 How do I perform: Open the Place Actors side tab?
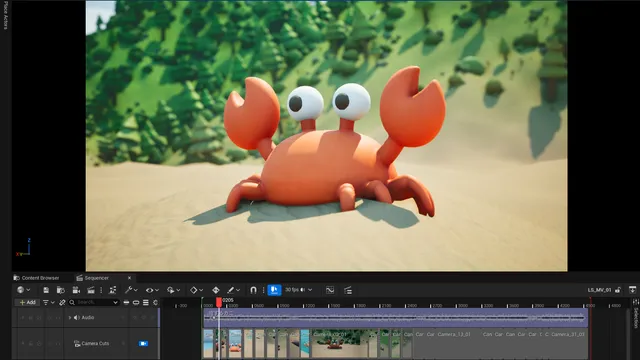pyautogui.click(x=5, y=15)
